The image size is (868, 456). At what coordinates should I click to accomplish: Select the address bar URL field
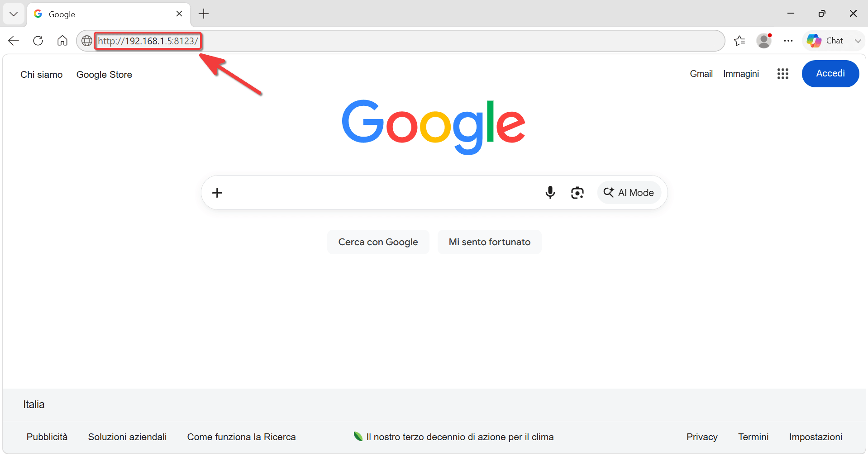[401, 41]
